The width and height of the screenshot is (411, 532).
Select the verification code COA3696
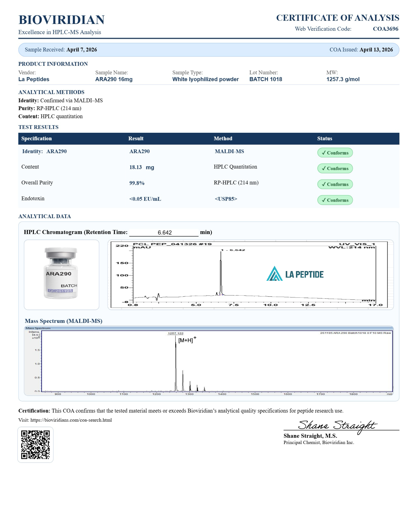coord(385,29)
